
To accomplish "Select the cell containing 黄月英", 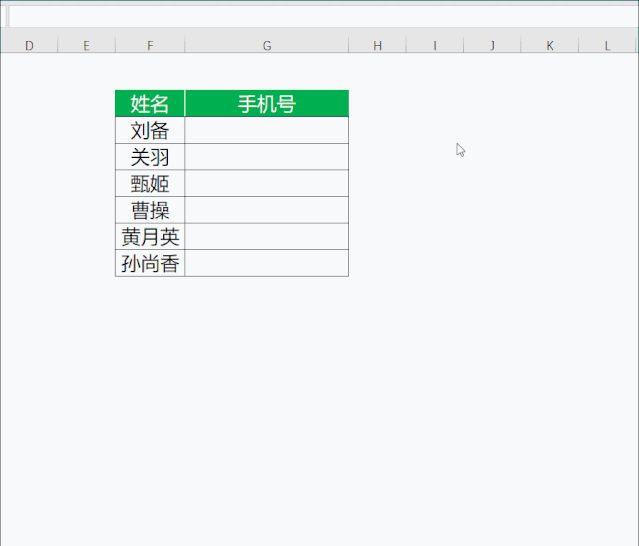I will [x=150, y=237].
